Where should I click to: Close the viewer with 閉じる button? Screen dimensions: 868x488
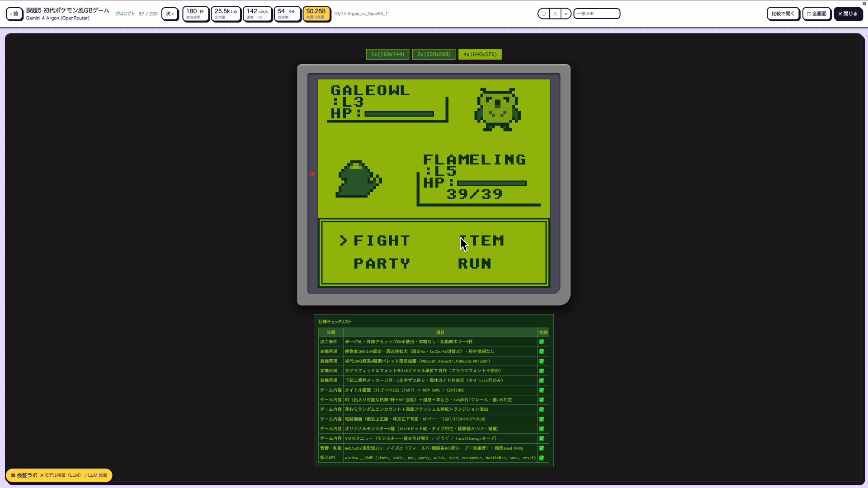(x=848, y=14)
